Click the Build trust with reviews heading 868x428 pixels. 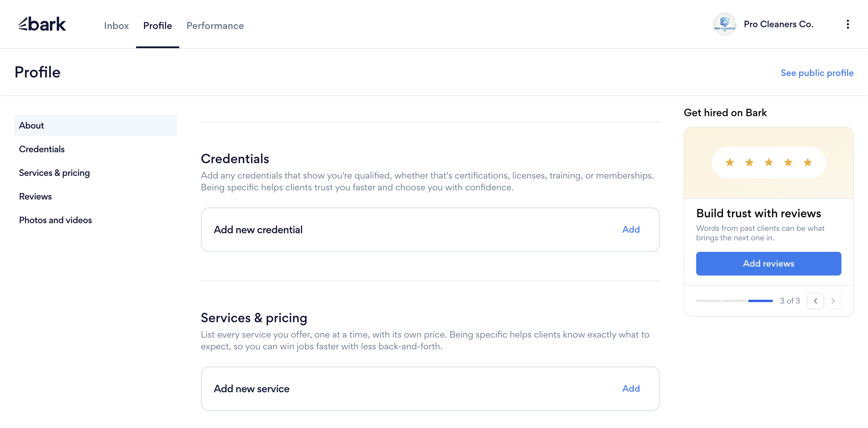[x=758, y=213]
